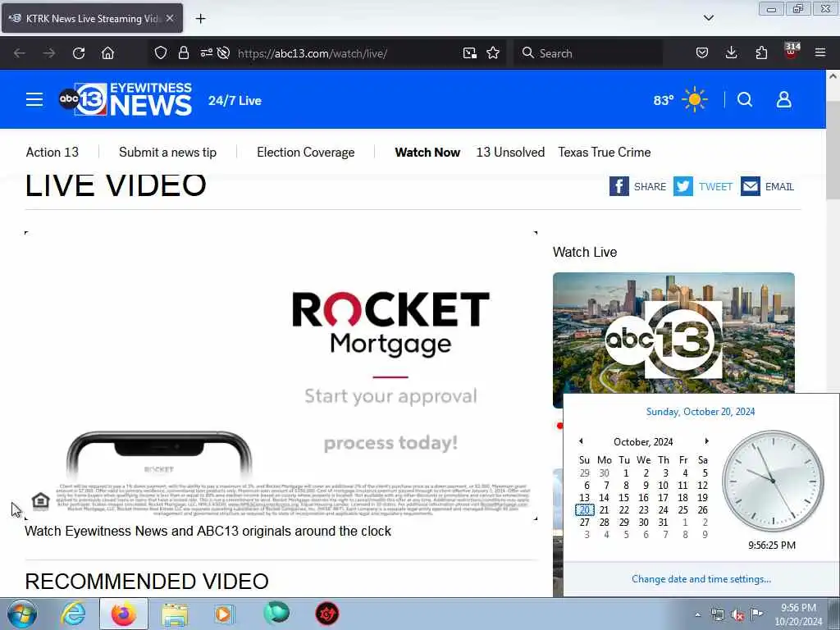The width and height of the screenshot is (840, 630).
Task: Click the browser forward arrow
Action: 49,53
